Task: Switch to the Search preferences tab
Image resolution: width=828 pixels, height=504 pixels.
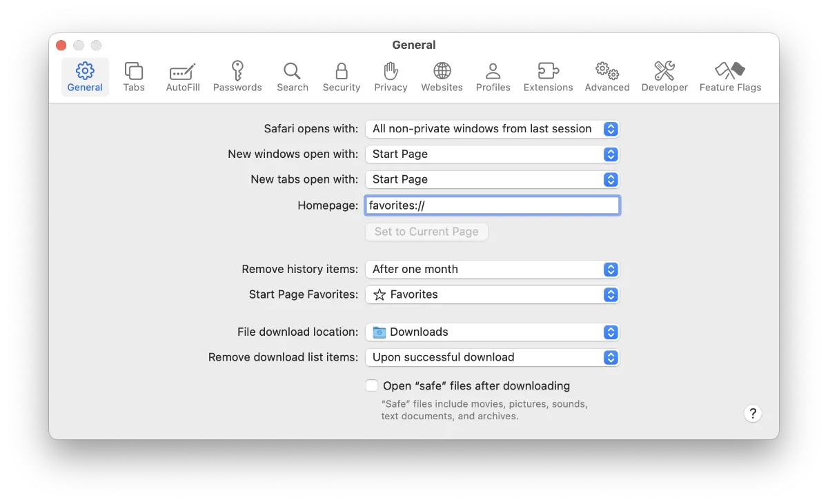Action: 293,77
